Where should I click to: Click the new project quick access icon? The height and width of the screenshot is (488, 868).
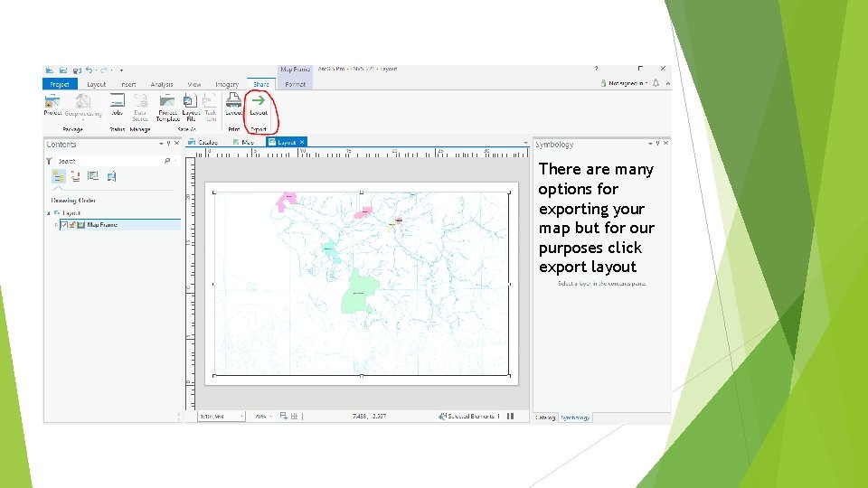[x=50, y=70]
